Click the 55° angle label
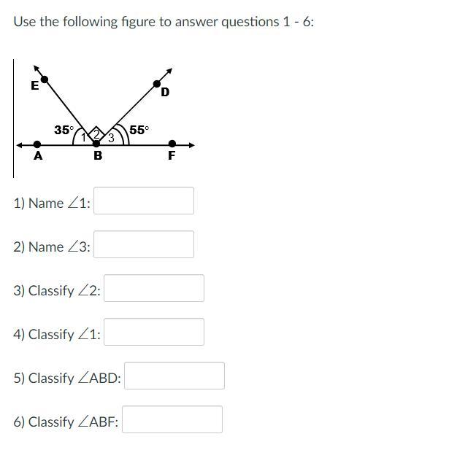Viewport: 476px width, 450px height. click(x=139, y=130)
